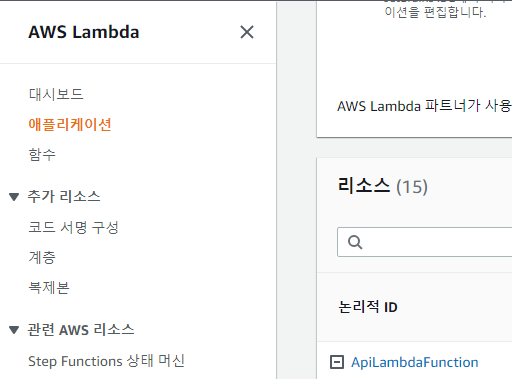The width and height of the screenshot is (512, 379).
Task: Close the AWS Lambda navigation panel
Action: click(247, 32)
